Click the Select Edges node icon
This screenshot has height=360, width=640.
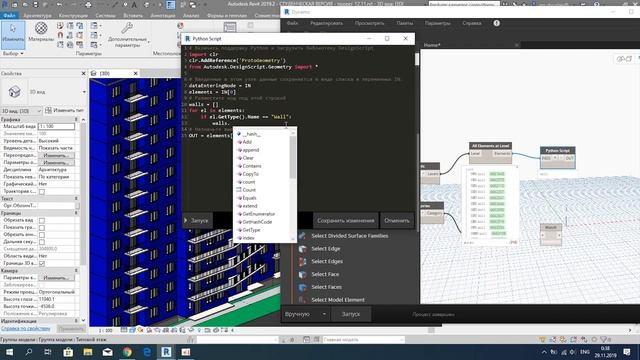302,261
